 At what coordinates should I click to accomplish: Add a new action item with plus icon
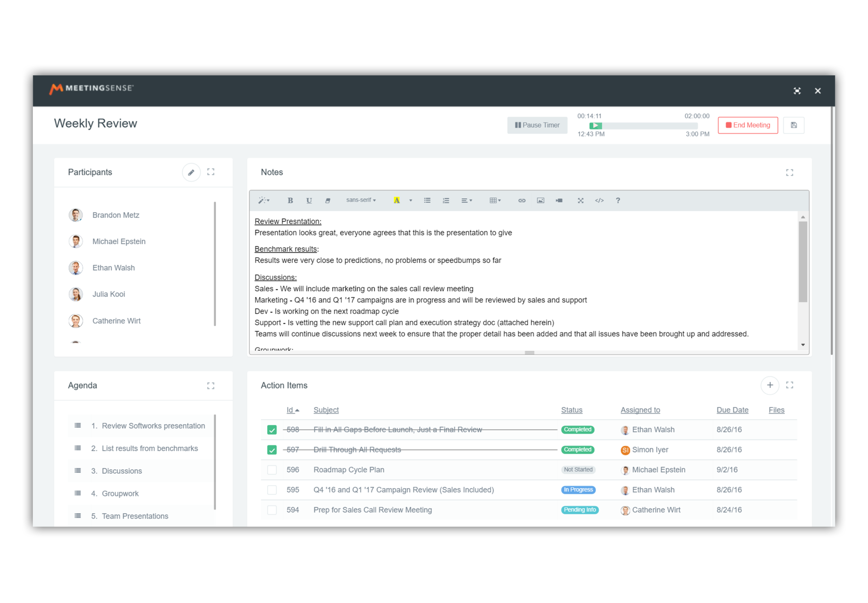[770, 385]
